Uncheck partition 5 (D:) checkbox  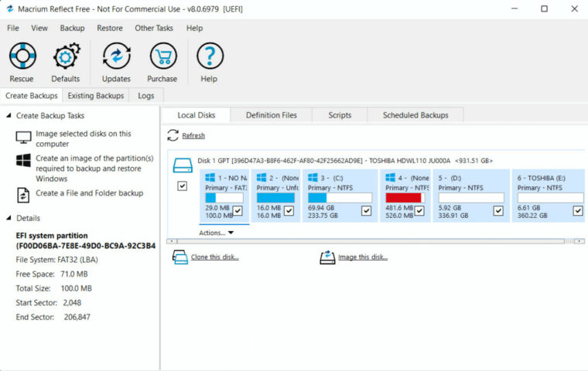(x=498, y=211)
